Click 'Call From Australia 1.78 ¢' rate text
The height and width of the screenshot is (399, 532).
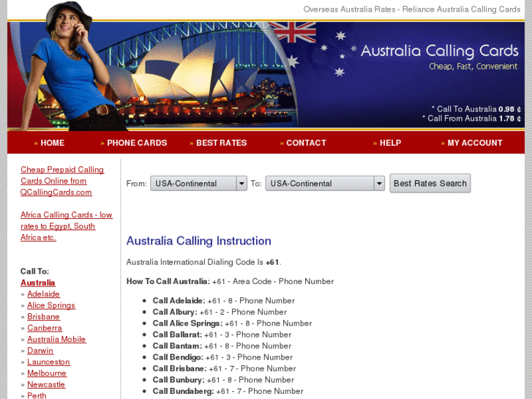pyautogui.click(x=471, y=118)
